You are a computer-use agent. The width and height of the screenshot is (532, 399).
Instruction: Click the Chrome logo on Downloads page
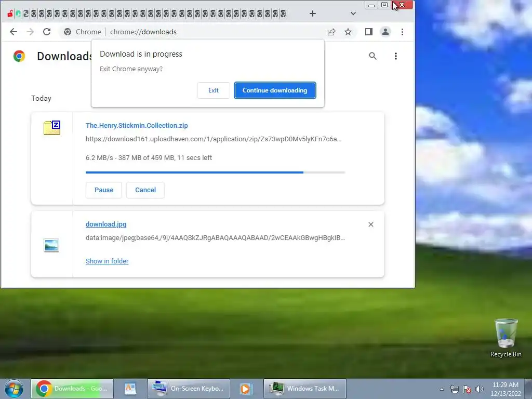pyautogui.click(x=19, y=56)
